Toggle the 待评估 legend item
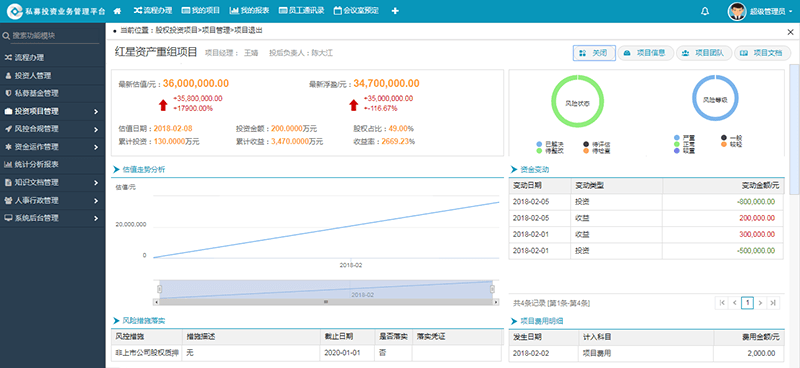This screenshot has width=800, height=368. 597,144
